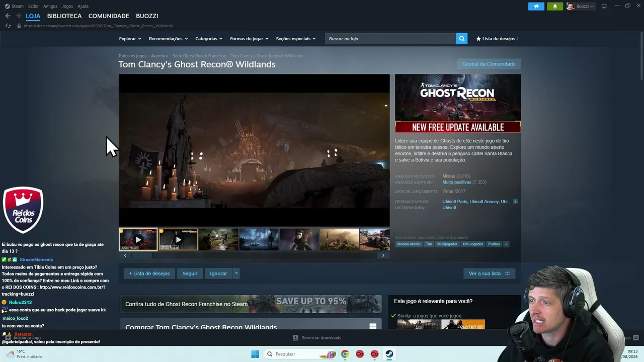Click the page vertical scrollbar
Image resolution: width=644 pixels, height=362 pixels.
(x=641, y=55)
